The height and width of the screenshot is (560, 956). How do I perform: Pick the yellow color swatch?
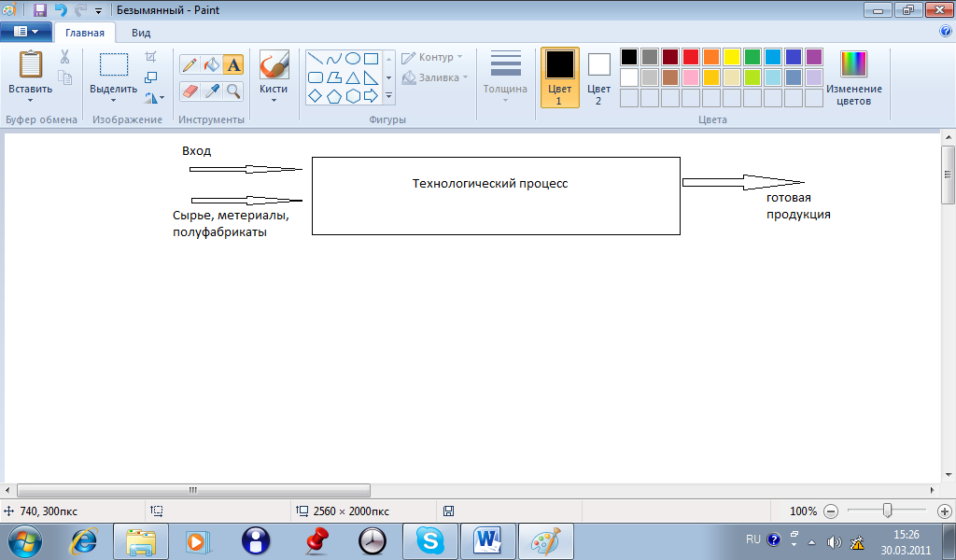(x=732, y=57)
